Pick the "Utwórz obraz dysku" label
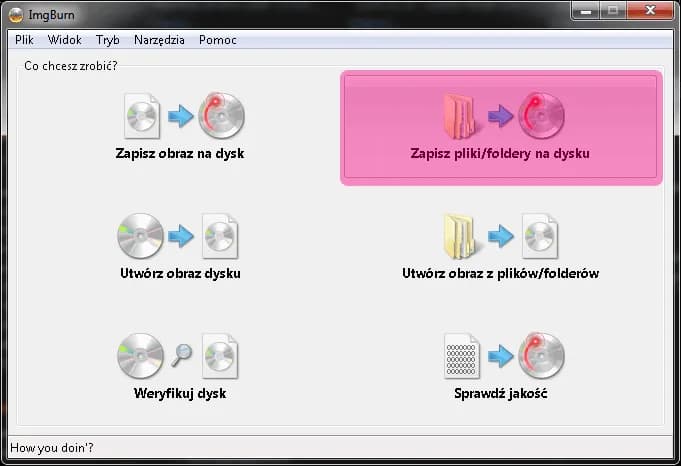The width and height of the screenshot is (681, 466). tap(180, 273)
